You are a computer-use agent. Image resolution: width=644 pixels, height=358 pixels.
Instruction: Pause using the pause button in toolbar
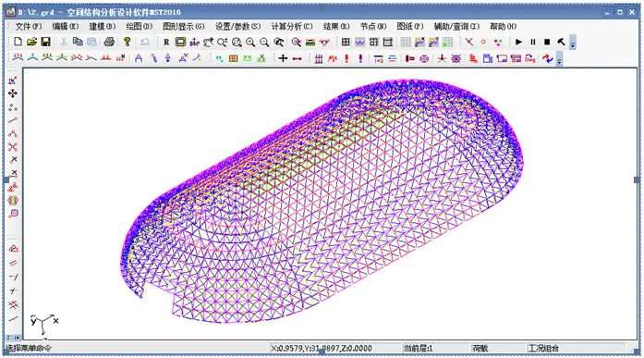(x=533, y=42)
